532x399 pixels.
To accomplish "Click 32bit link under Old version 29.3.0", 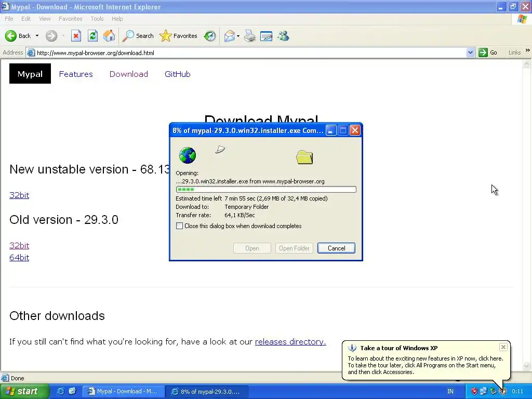I will click(19, 245).
